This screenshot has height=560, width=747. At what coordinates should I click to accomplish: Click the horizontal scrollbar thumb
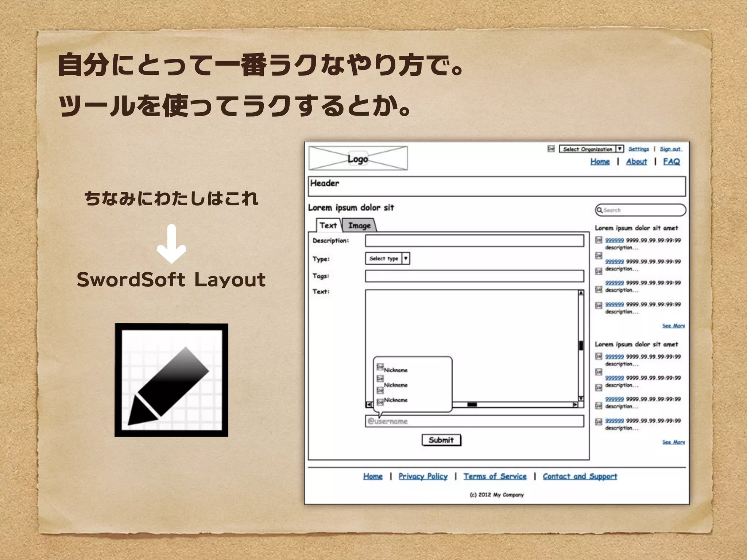[472, 404]
